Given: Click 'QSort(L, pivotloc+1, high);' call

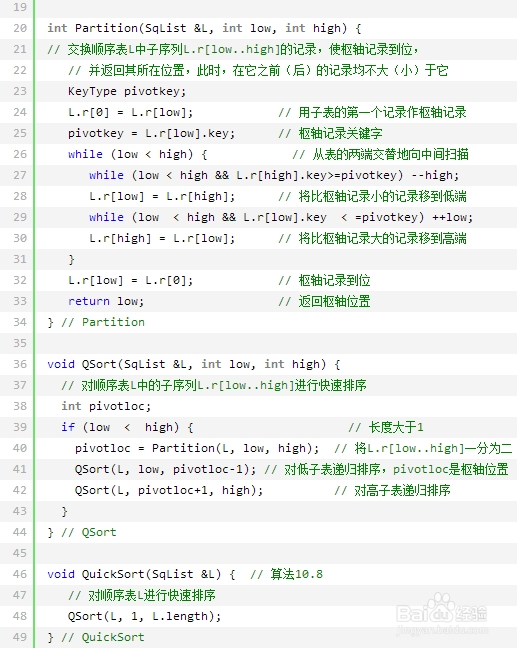Looking at the screenshot, I should [x=169, y=490].
